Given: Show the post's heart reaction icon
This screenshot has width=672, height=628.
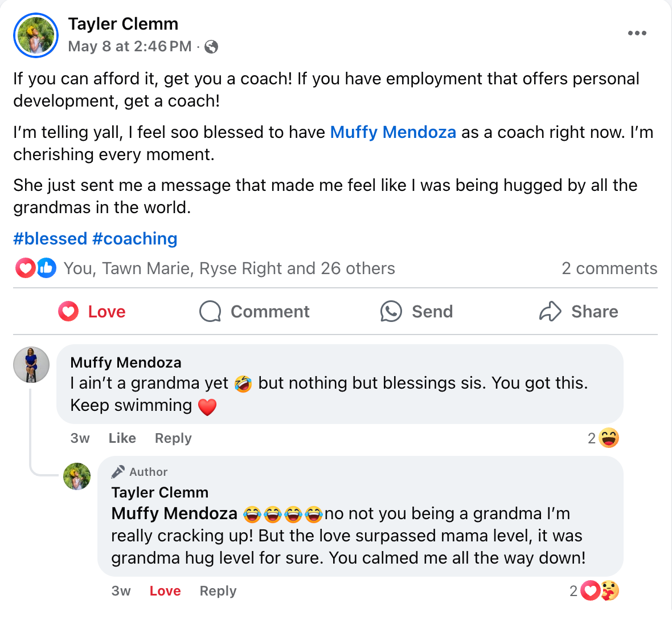Looking at the screenshot, I should (26, 268).
